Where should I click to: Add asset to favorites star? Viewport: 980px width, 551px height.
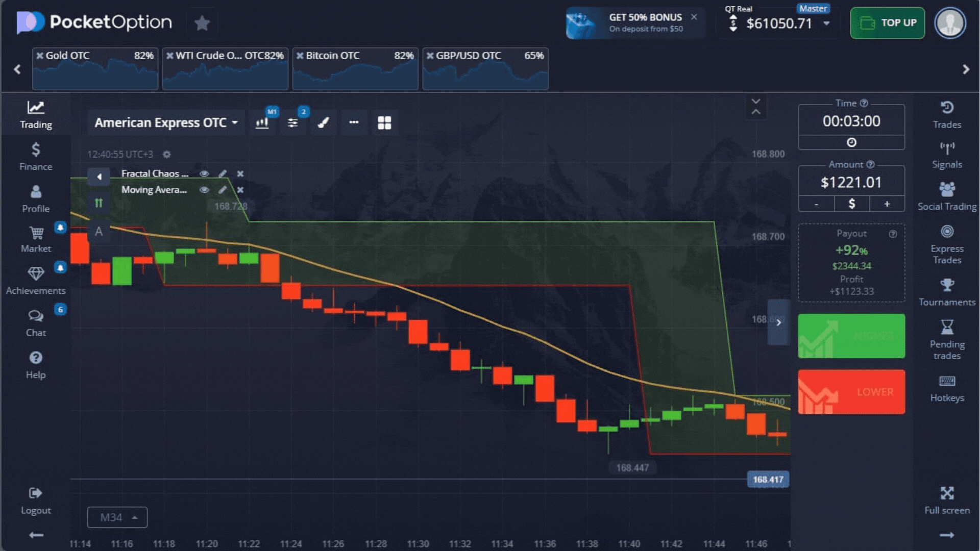point(202,23)
